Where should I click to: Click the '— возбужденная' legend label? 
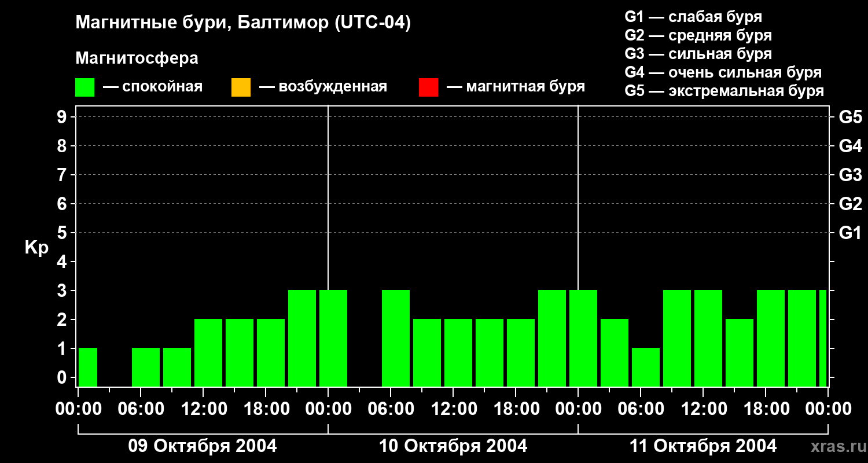point(323,87)
